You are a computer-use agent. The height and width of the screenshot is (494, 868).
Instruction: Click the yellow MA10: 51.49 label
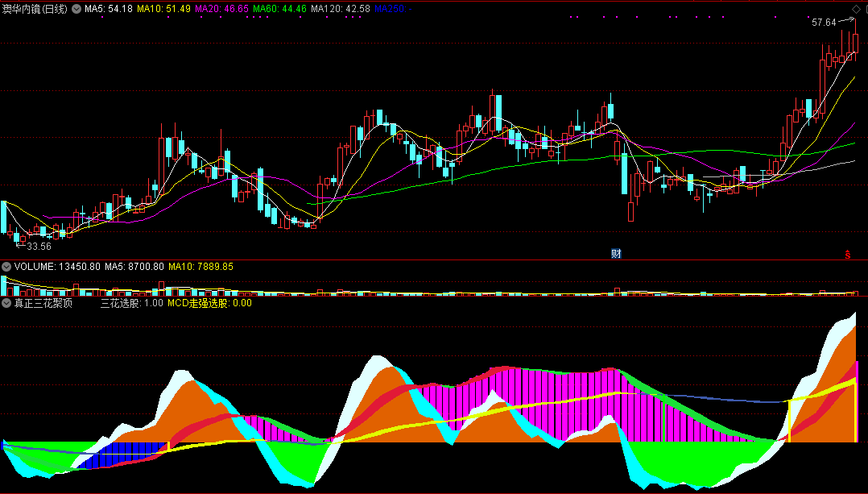pos(164,9)
